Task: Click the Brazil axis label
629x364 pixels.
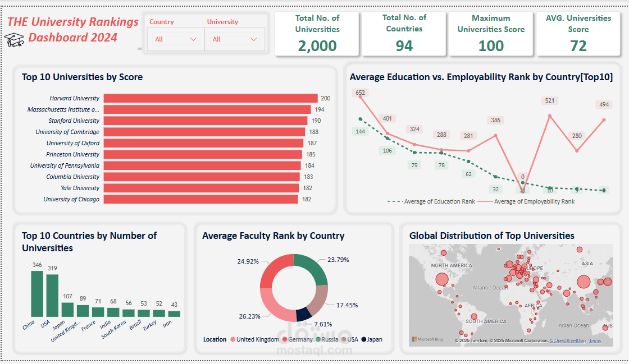Action: [x=135, y=325]
